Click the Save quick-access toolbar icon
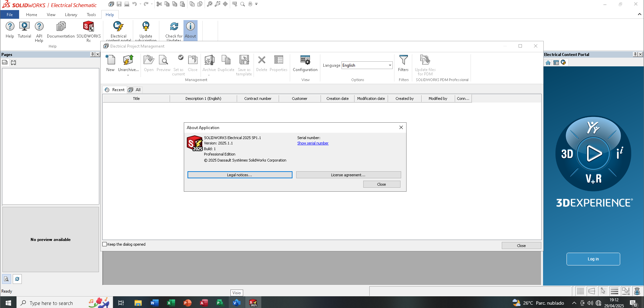The width and height of the screenshot is (644, 308). 119,4
